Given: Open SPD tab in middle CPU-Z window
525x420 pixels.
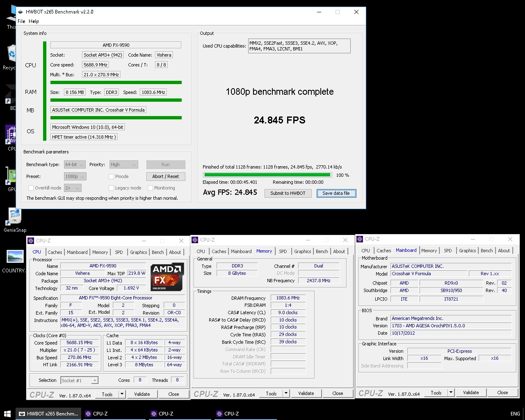Looking at the screenshot, I should tap(283, 251).
